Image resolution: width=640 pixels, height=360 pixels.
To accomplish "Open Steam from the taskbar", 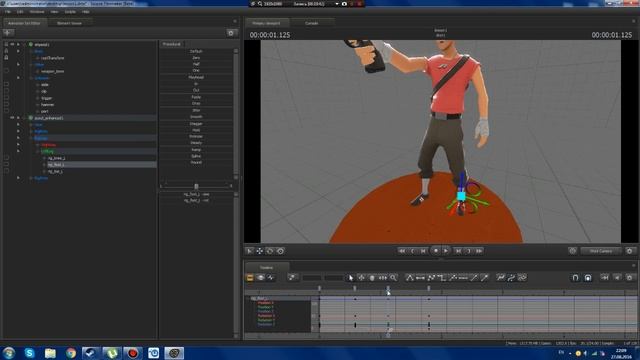I will pyautogui.click(x=91, y=353).
